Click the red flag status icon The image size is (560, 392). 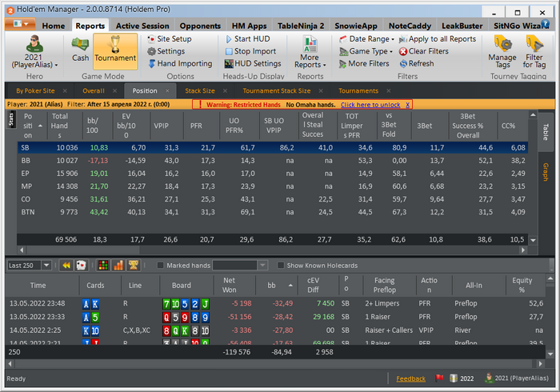439,378
